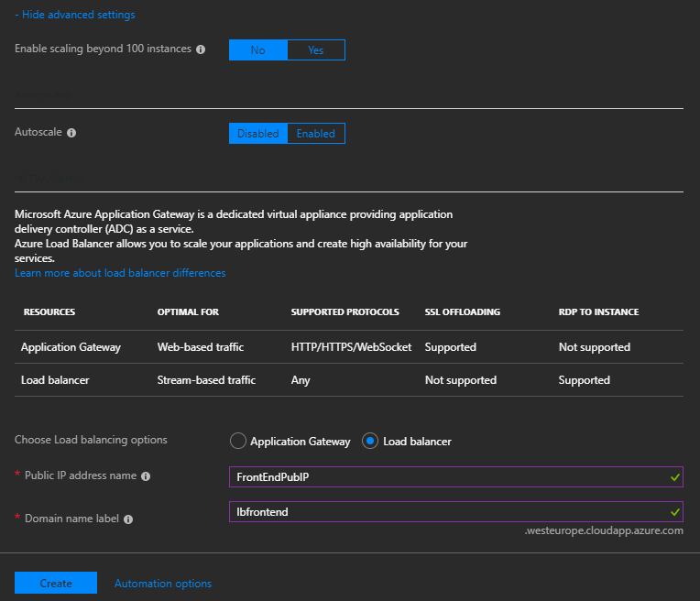Click the RESOURCES column header
The height and width of the screenshot is (601, 700).
49,312
